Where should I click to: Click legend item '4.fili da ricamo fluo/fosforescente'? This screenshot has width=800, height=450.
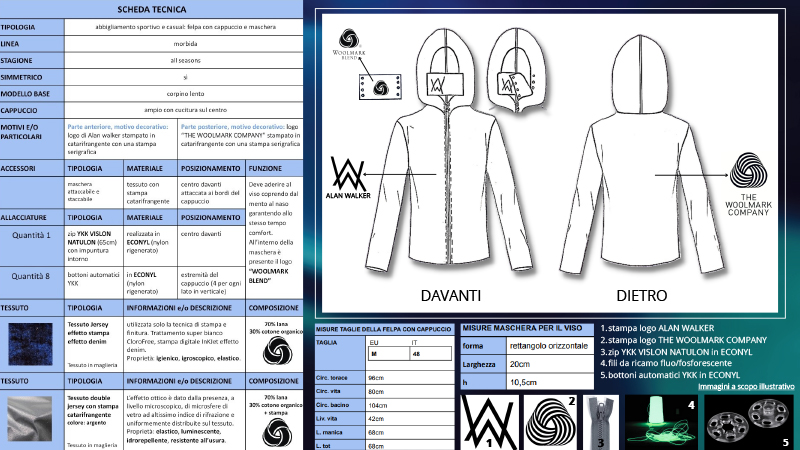tap(666, 363)
